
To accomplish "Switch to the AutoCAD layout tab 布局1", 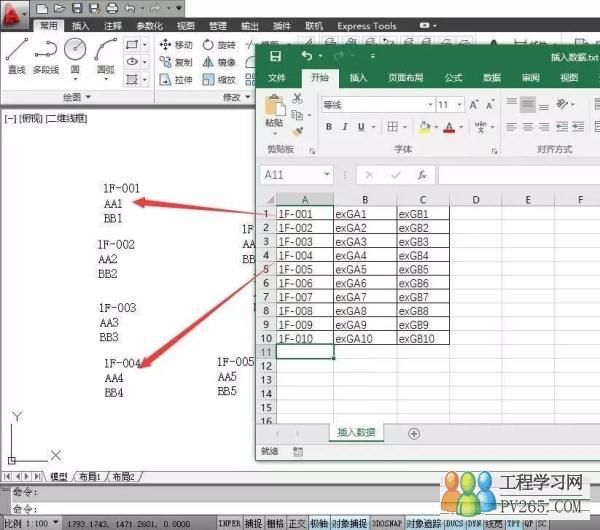I will coord(89,477).
